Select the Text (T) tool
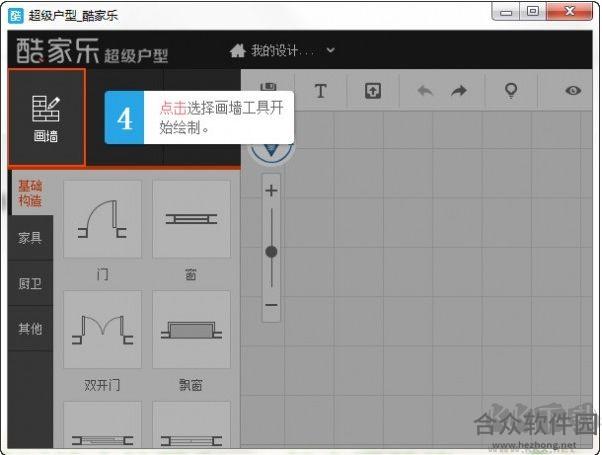 321,91
